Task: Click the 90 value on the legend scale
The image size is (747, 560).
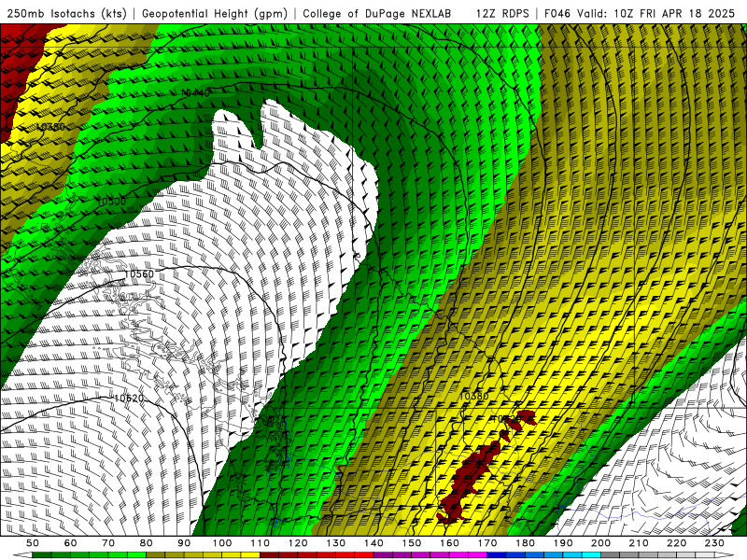Action: (x=184, y=543)
